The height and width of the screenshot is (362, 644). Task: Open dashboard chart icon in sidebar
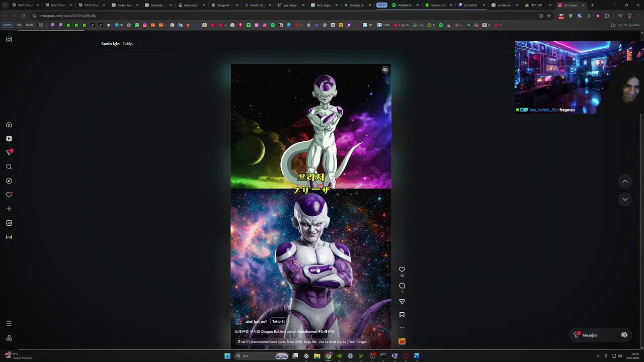(9, 223)
